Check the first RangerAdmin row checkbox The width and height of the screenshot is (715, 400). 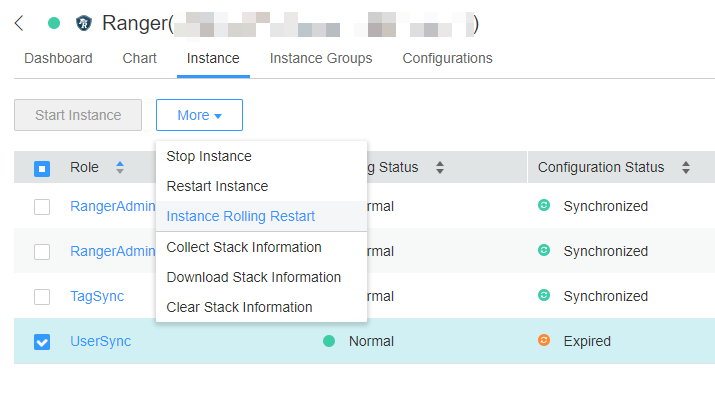[42, 207]
